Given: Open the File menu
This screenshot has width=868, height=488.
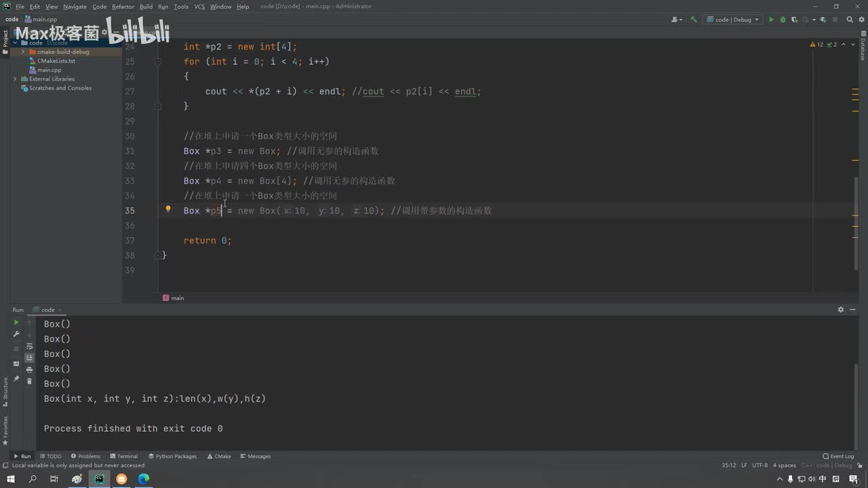Looking at the screenshot, I should click(20, 7).
